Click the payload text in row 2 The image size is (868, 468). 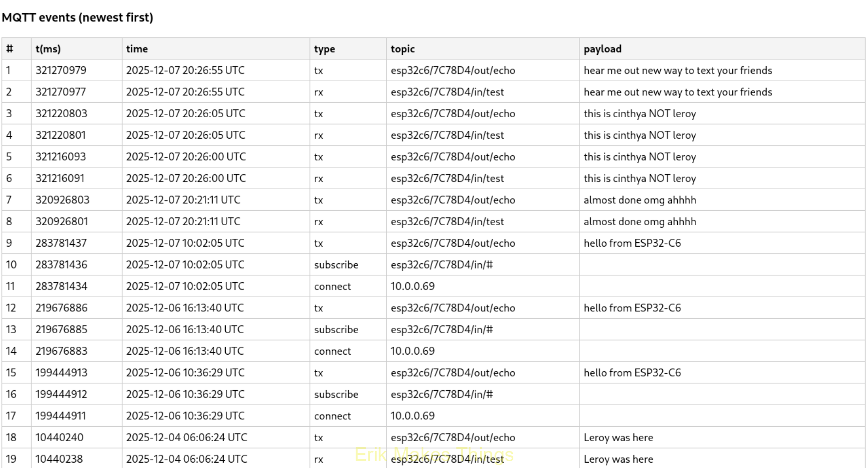coord(677,92)
